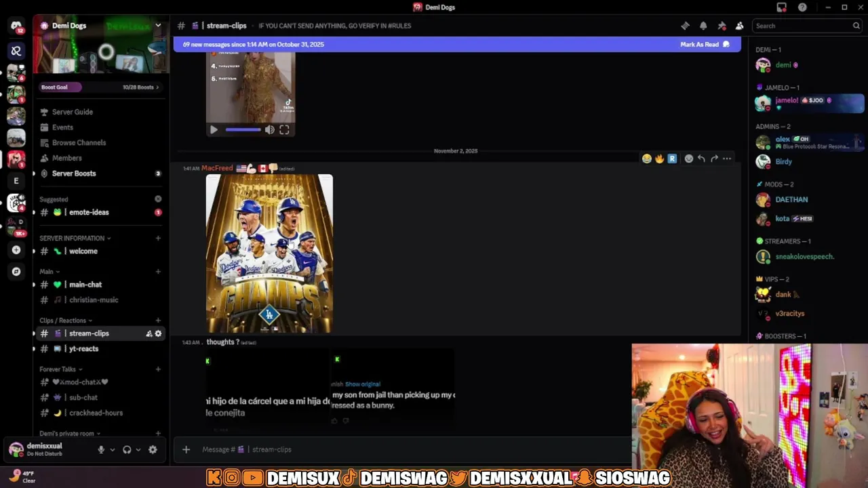This screenshot has width=868, height=488.
Task: Toggle the member list icon
Action: point(740,26)
